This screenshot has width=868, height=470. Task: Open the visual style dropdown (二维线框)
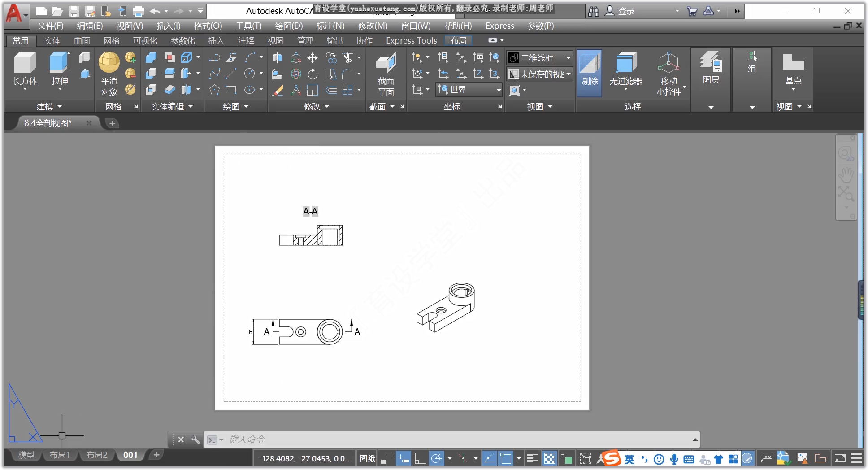(x=540, y=58)
